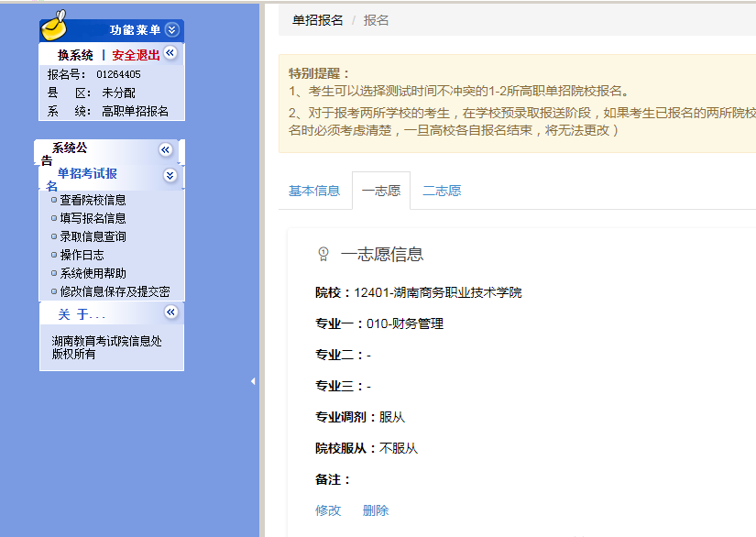Click the badge icon beside 一志愿信息
The height and width of the screenshot is (537, 756).
coord(323,254)
